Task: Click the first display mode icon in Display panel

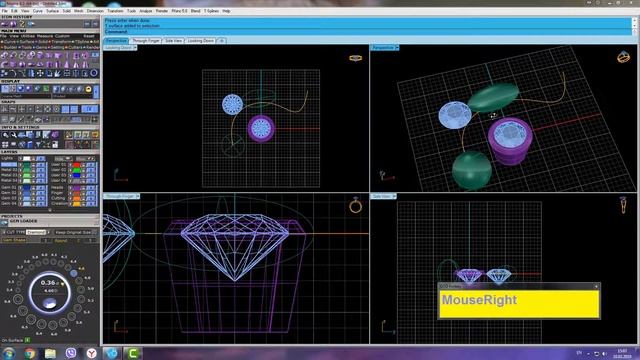Action: [x=5, y=89]
